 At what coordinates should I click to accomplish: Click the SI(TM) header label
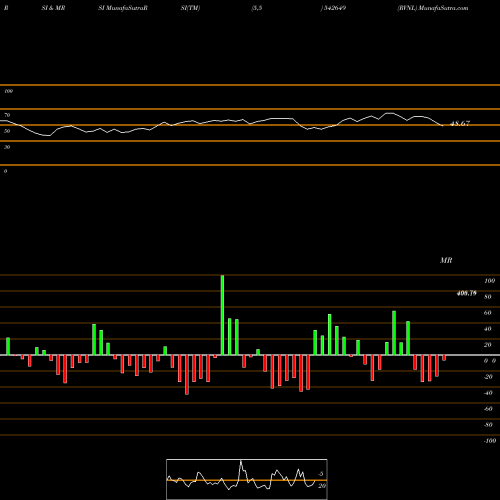point(190,8)
